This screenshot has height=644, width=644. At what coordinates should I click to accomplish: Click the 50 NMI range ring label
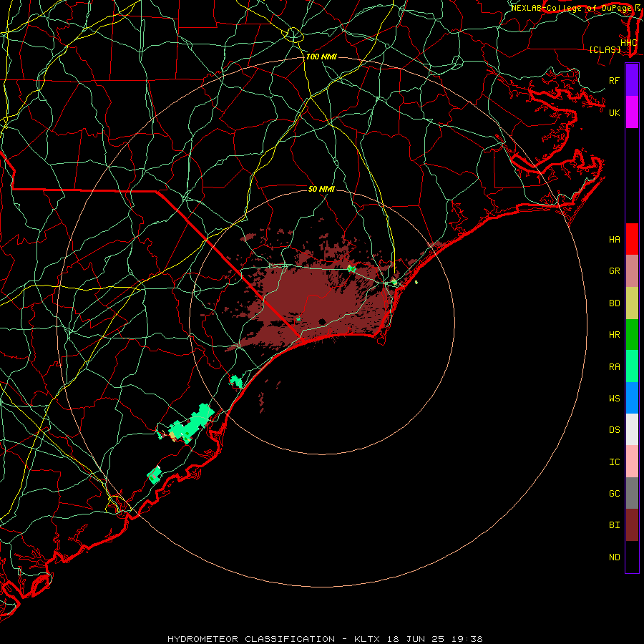click(x=321, y=189)
